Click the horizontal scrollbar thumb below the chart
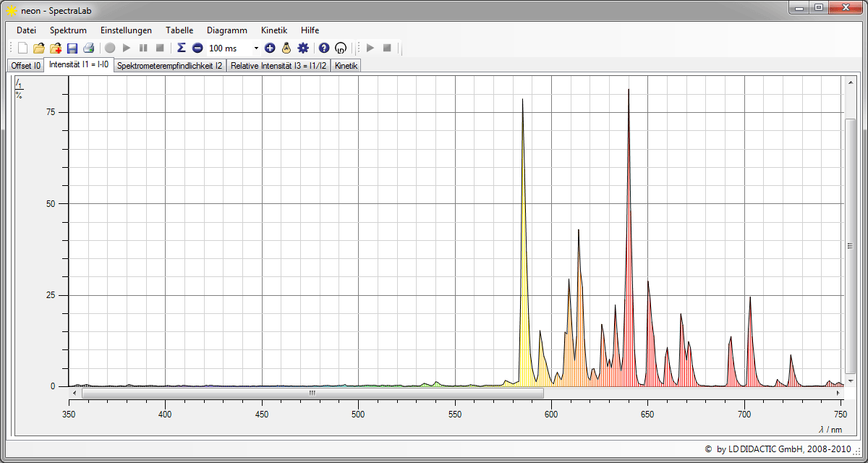The width and height of the screenshot is (868, 463). tap(312, 394)
